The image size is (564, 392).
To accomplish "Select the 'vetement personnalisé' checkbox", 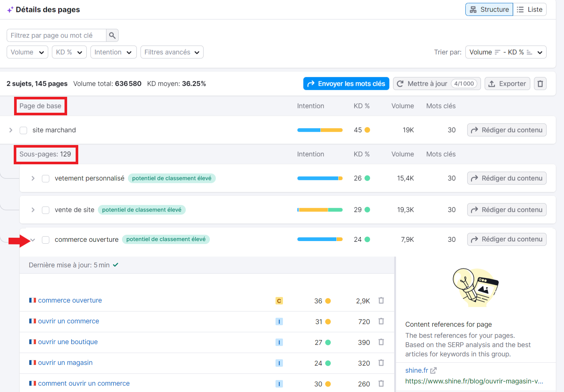I will coord(45,178).
